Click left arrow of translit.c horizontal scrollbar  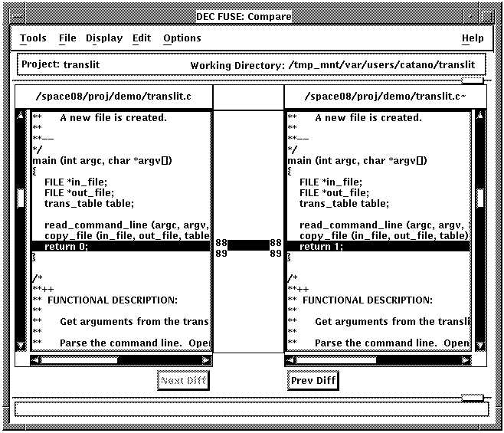tap(35, 359)
